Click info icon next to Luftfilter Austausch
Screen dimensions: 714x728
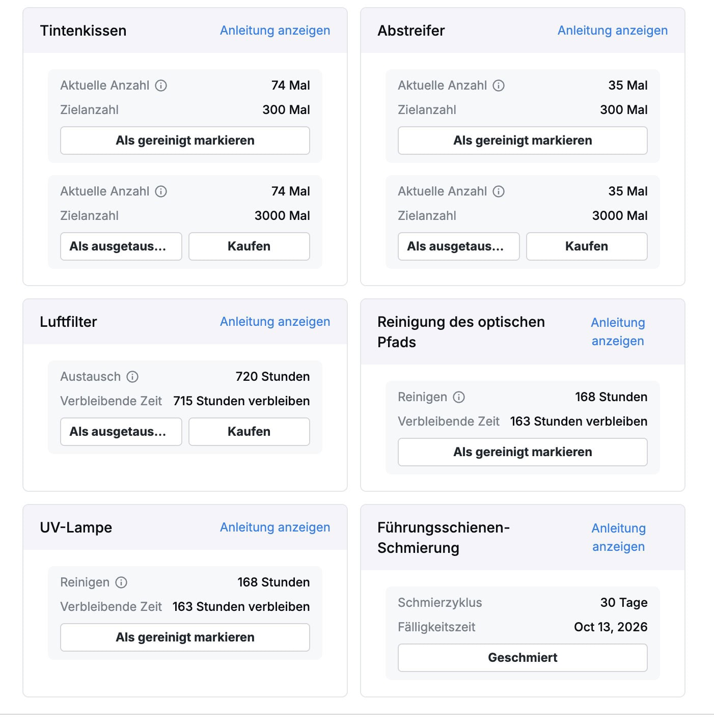click(132, 377)
